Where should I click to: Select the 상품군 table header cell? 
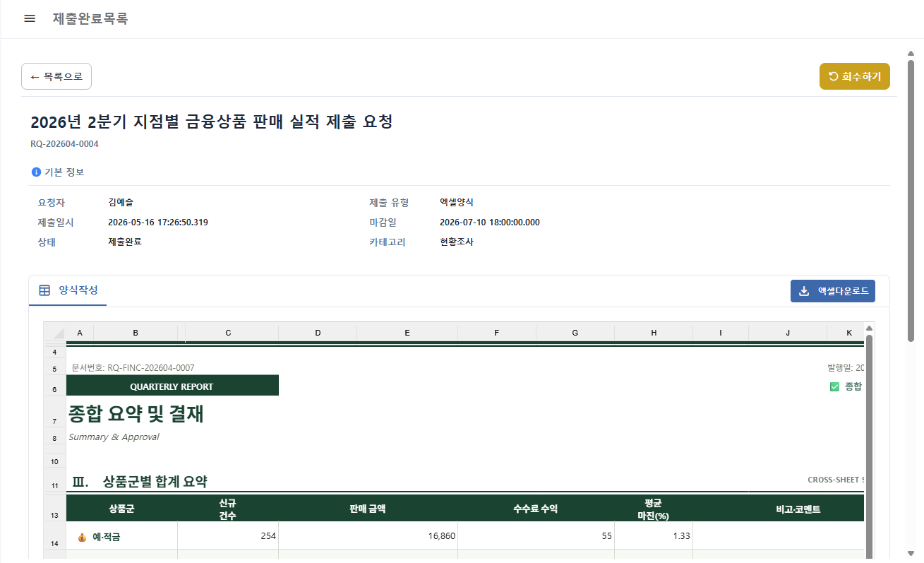(x=122, y=509)
